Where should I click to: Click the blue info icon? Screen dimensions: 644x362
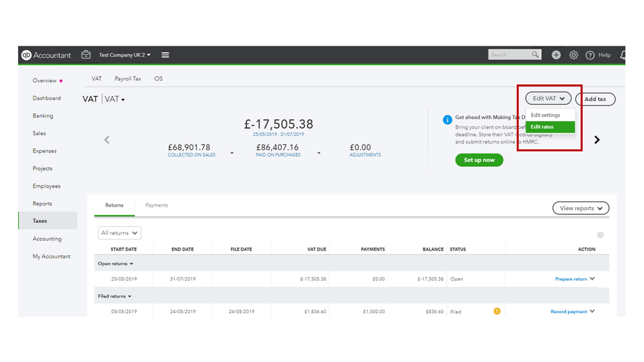coord(447,120)
